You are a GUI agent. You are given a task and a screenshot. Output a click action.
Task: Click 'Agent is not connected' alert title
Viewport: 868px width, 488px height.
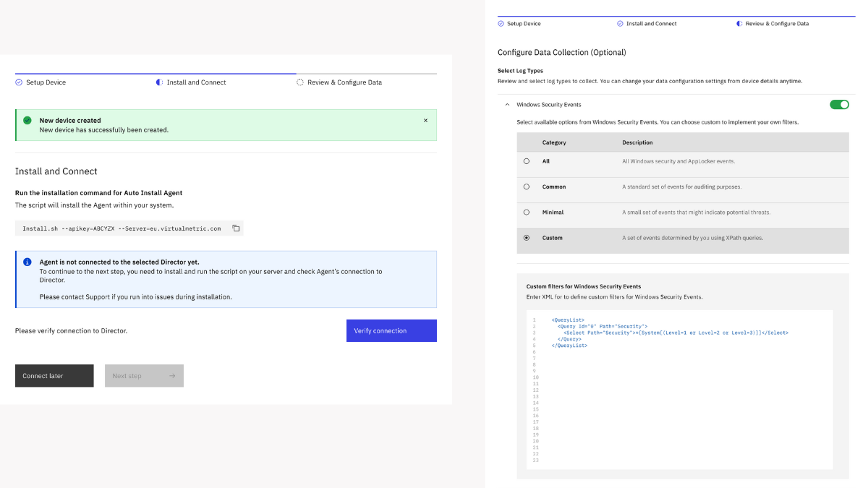pyautogui.click(x=119, y=262)
